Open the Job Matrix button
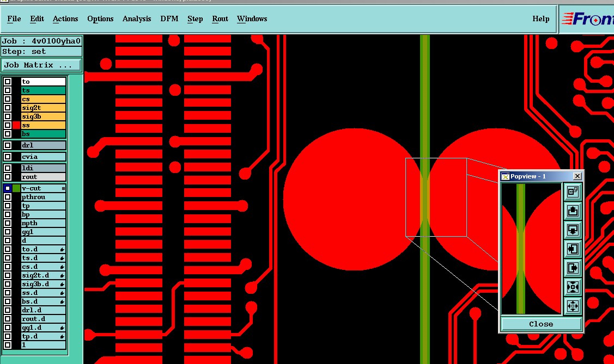The height and width of the screenshot is (364, 614). coord(41,65)
